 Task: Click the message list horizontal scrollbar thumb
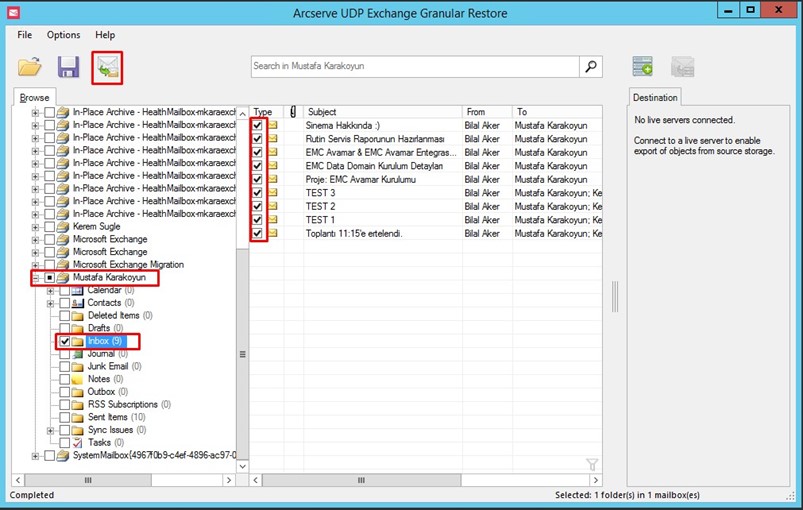[x=362, y=480]
